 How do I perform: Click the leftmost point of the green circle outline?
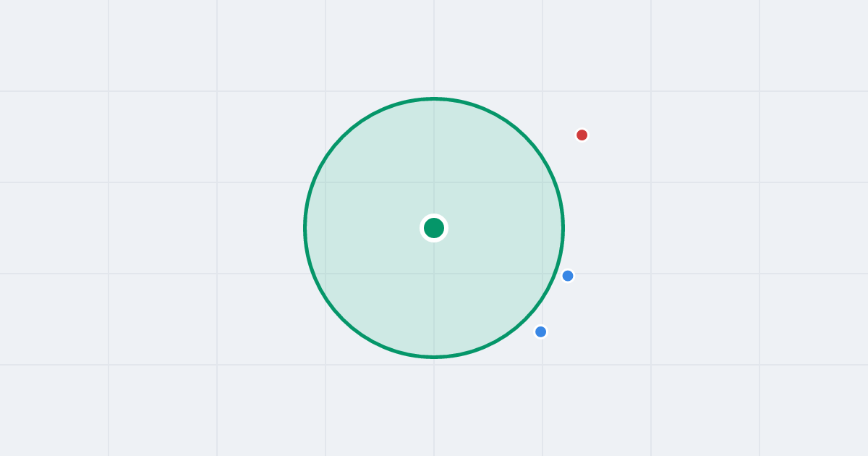pos(305,228)
